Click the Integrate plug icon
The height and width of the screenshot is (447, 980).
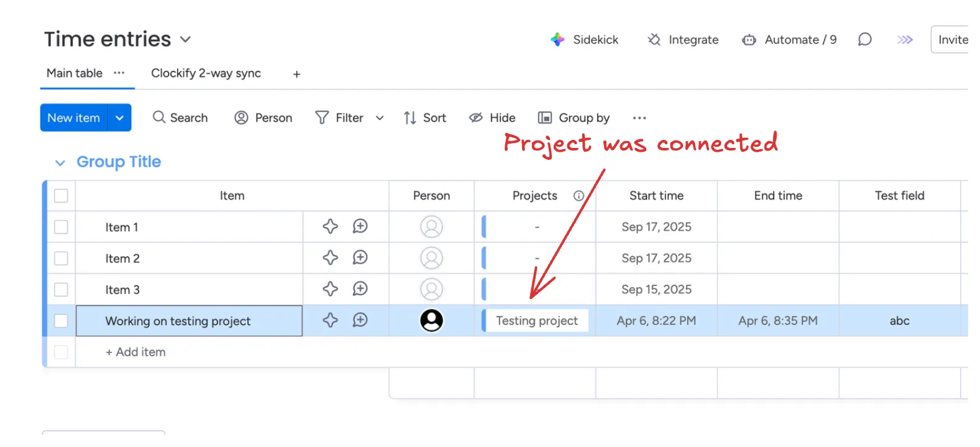pyautogui.click(x=654, y=40)
